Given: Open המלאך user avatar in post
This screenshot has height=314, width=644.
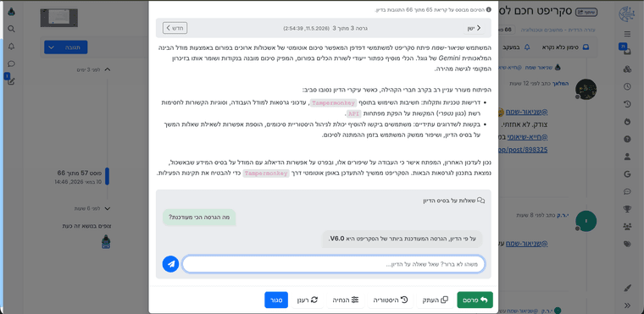Looking at the screenshot, I should (586, 89).
